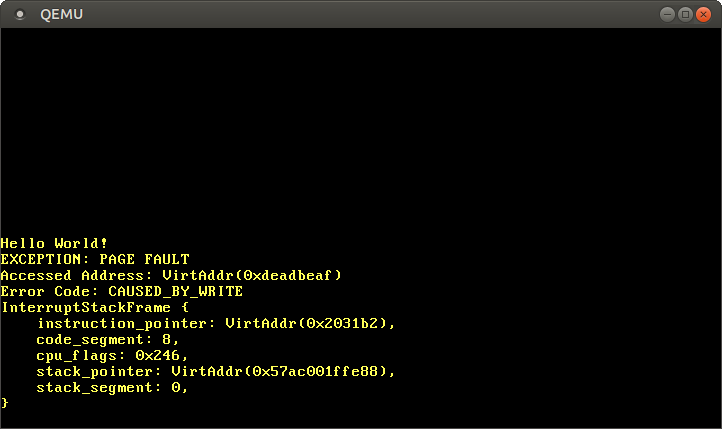
Task: Click the "Hello World!" line
Action: pyautogui.click(x=54, y=243)
